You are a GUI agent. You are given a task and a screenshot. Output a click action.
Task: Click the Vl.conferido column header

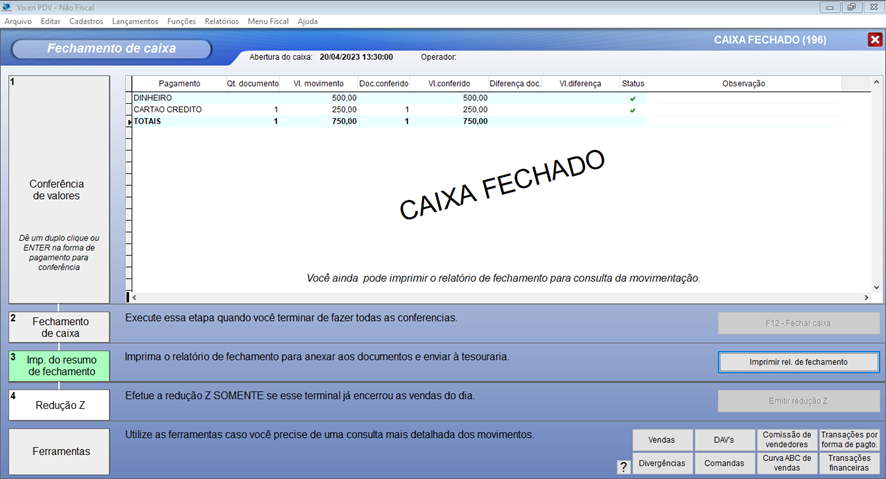pyautogui.click(x=449, y=84)
